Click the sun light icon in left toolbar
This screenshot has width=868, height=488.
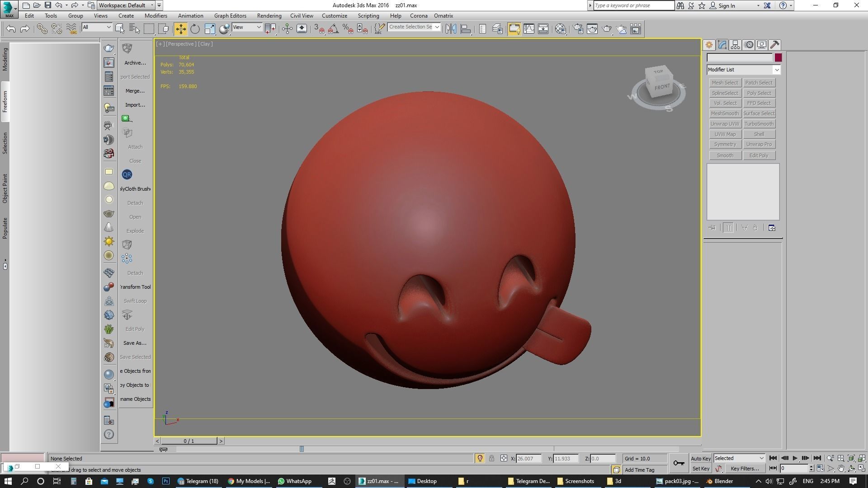108,241
